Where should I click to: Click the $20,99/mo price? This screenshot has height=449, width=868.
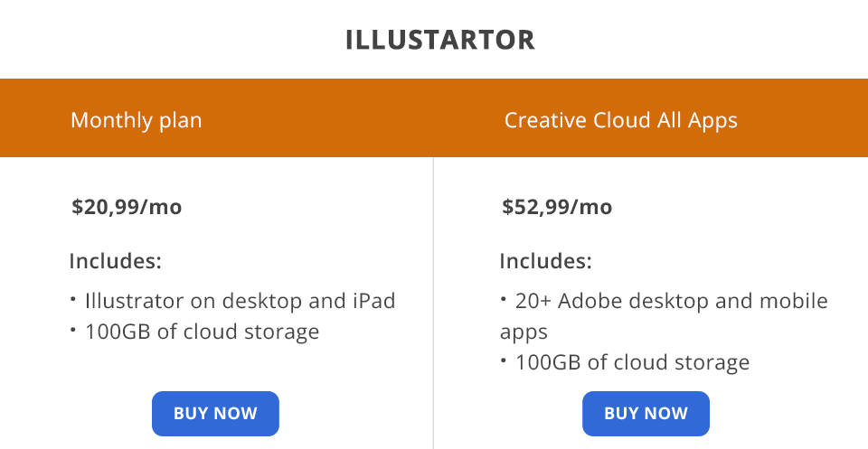(x=127, y=207)
